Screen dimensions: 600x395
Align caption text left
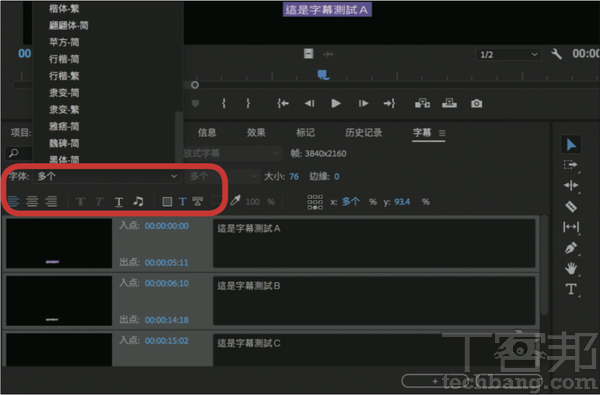click(x=13, y=201)
